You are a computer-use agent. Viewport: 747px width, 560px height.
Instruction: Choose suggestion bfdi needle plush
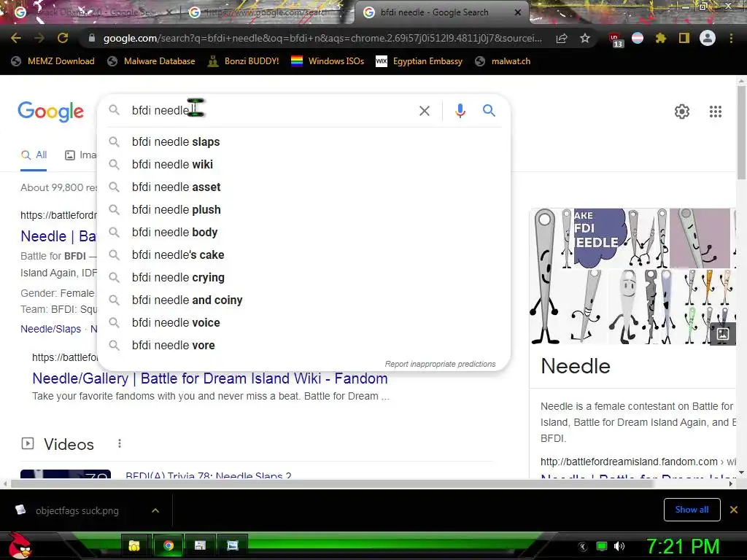coord(304,209)
